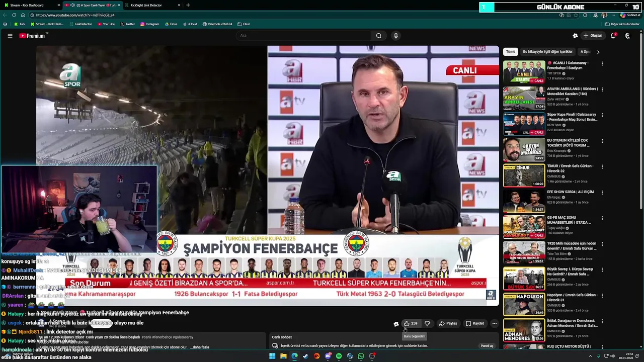Open Spotify from taskbar
644x362 pixels.
point(339,356)
